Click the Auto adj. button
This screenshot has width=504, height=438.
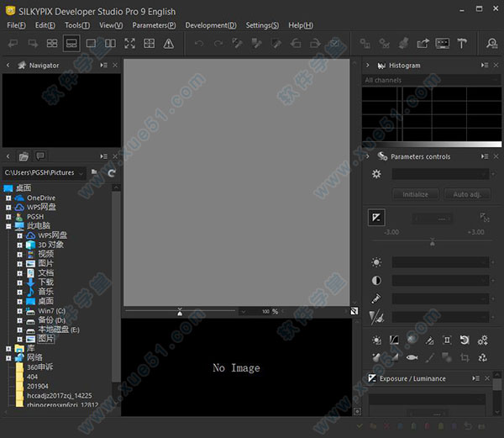pyautogui.click(x=467, y=194)
